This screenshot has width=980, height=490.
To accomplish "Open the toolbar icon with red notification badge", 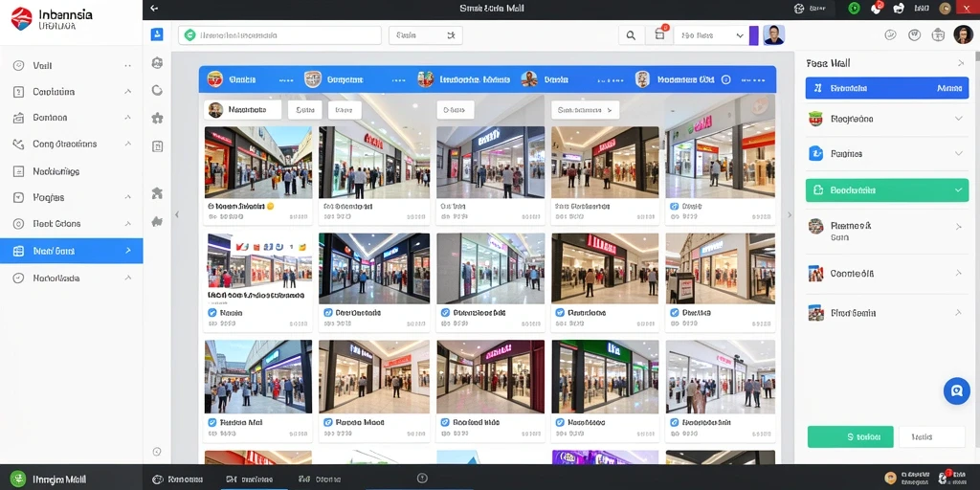I will pyautogui.click(x=660, y=35).
